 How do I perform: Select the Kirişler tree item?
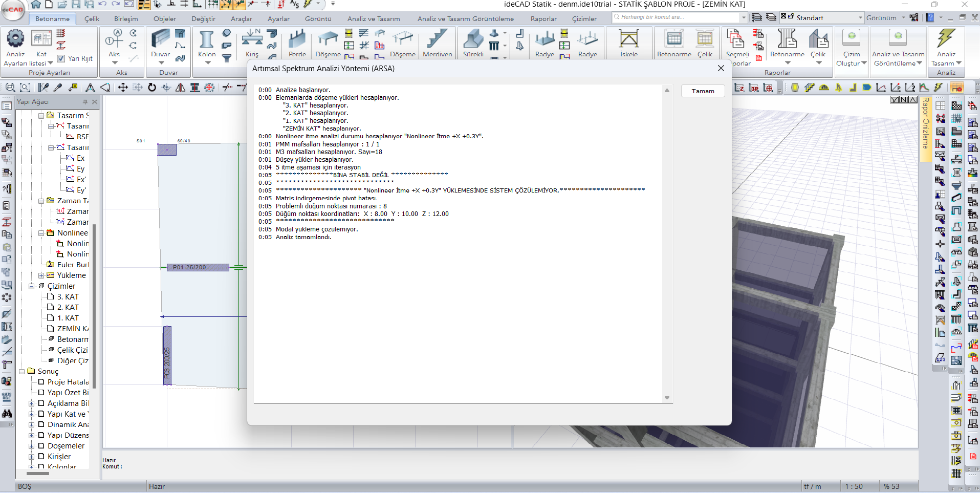pos(59,457)
